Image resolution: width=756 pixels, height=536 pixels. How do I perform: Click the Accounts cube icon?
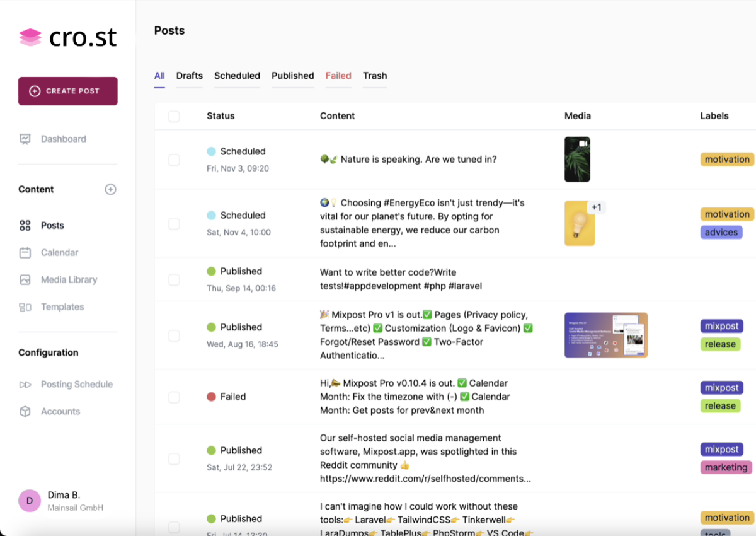pyautogui.click(x=25, y=411)
